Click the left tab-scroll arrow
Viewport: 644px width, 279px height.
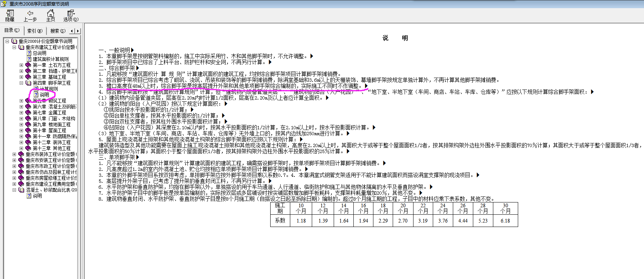tap(72, 31)
